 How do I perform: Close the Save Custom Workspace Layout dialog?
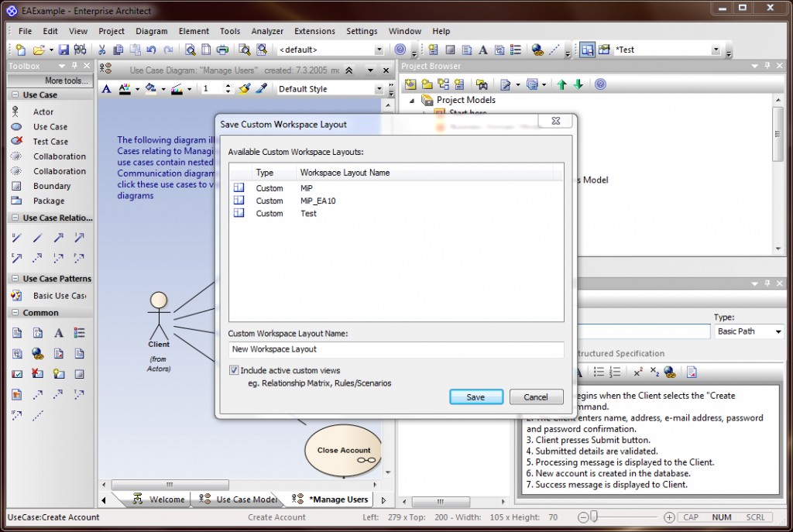pyautogui.click(x=556, y=121)
